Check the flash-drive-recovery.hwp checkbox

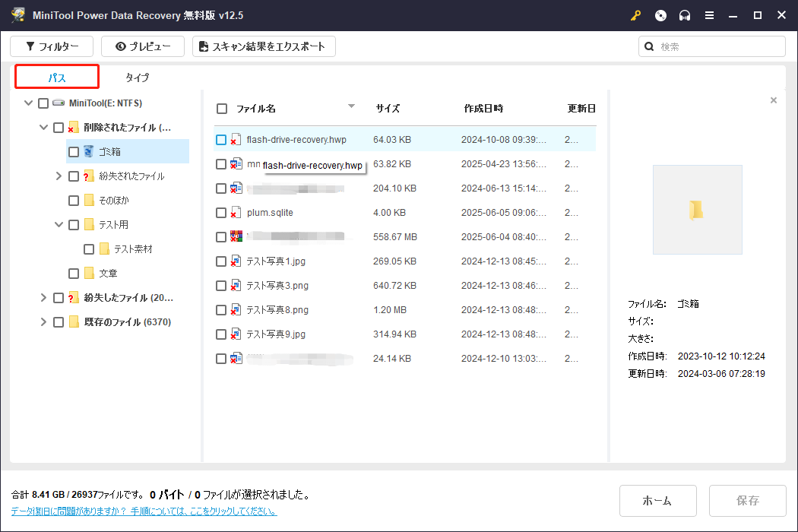221,140
